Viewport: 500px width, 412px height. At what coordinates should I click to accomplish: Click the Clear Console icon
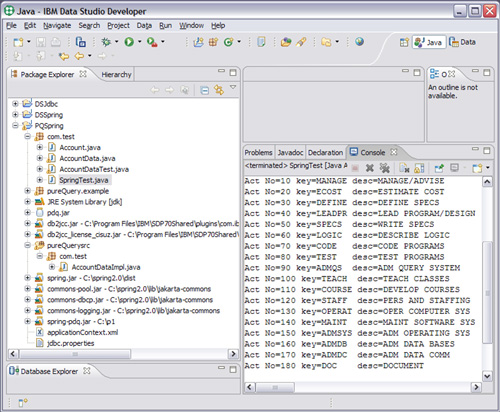coord(404,168)
